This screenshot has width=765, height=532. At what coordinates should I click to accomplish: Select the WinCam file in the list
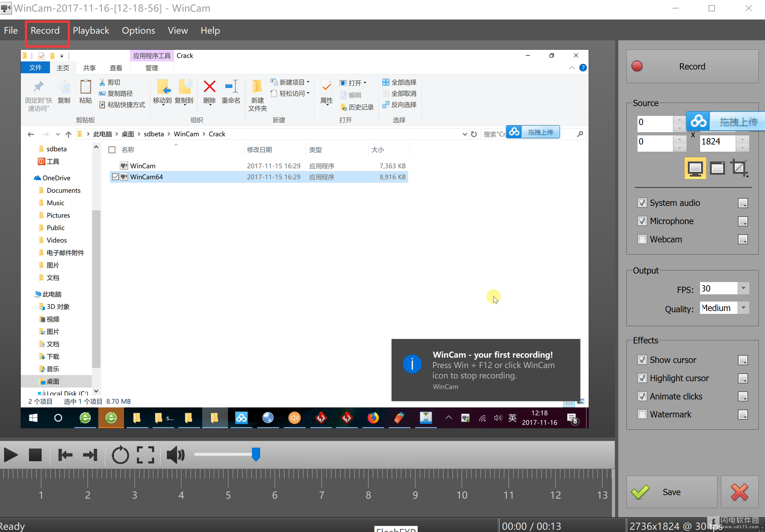click(259, 166)
